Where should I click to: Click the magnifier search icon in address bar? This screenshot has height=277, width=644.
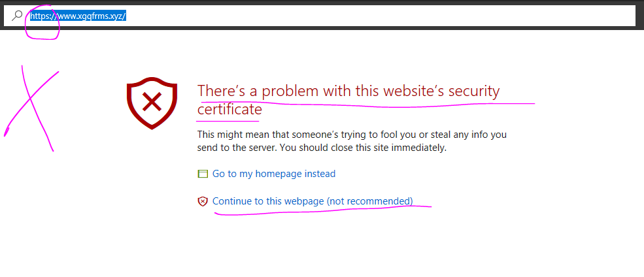pos(17,15)
